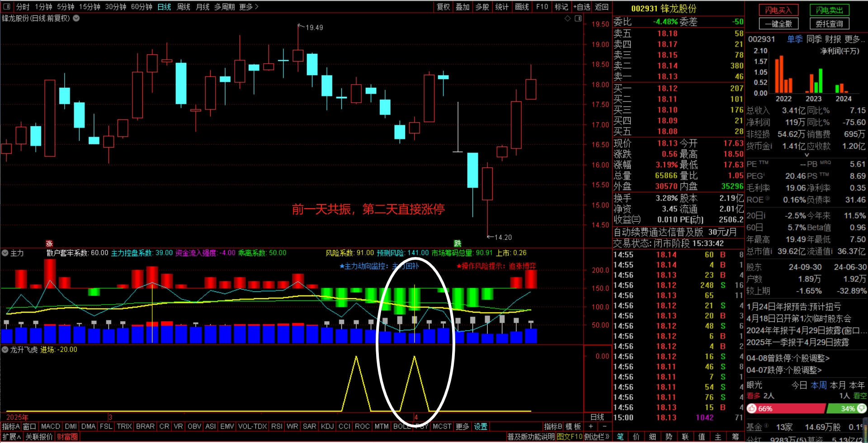Open the 多周期 multi-period view
The height and width of the screenshot is (443, 868).
tap(224, 7)
